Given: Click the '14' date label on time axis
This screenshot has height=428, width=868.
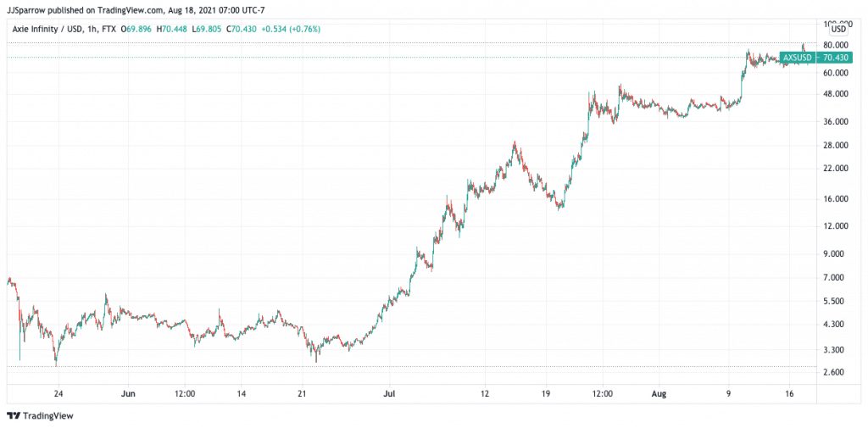Looking at the screenshot, I should pyautogui.click(x=241, y=394).
